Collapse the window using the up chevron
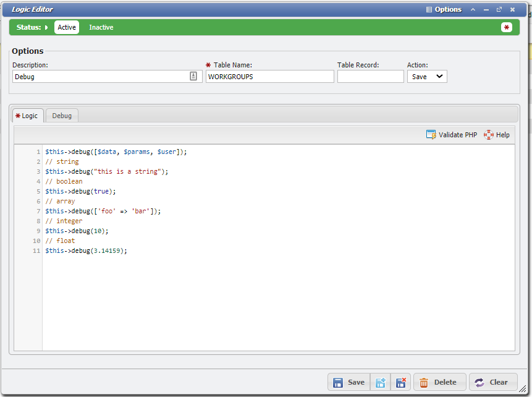 473,9
